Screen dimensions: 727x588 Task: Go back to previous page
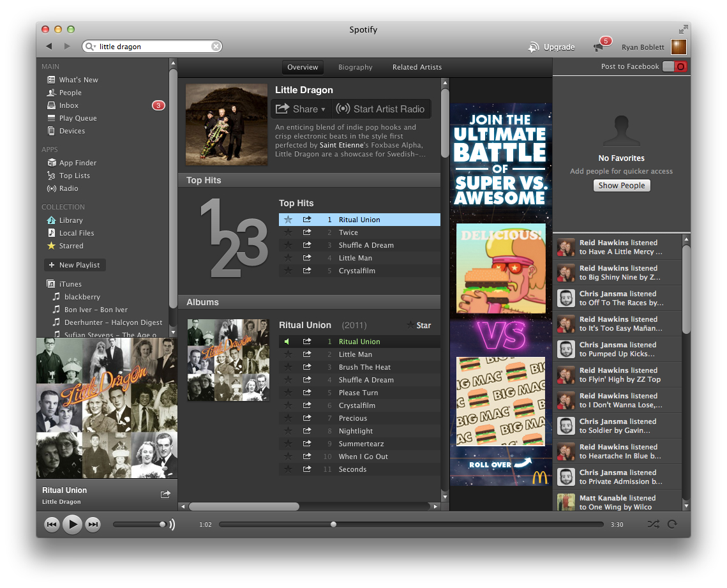pos(49,47)
